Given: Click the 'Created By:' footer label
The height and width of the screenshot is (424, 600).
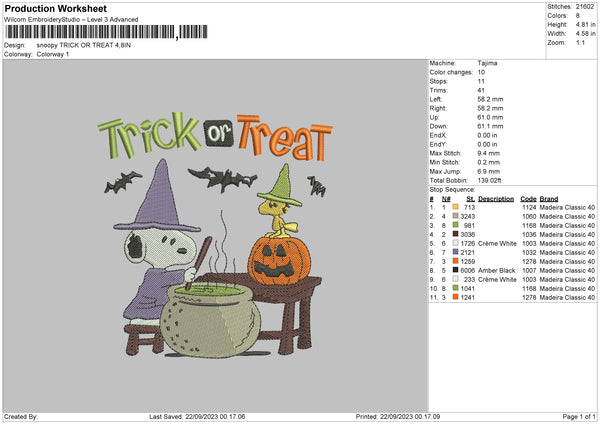Looking at the screenshot, I should click(21, 416).
